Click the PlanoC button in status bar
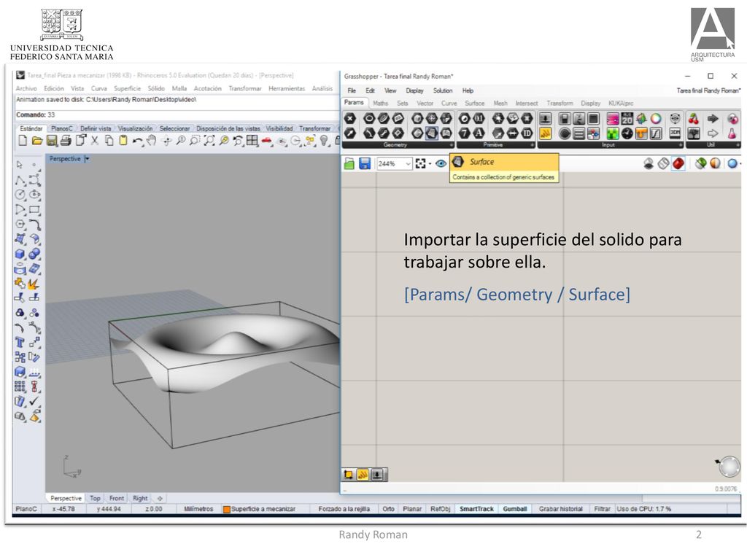The height and width of the screenshot is (560, 747). [x=26, y=509]
